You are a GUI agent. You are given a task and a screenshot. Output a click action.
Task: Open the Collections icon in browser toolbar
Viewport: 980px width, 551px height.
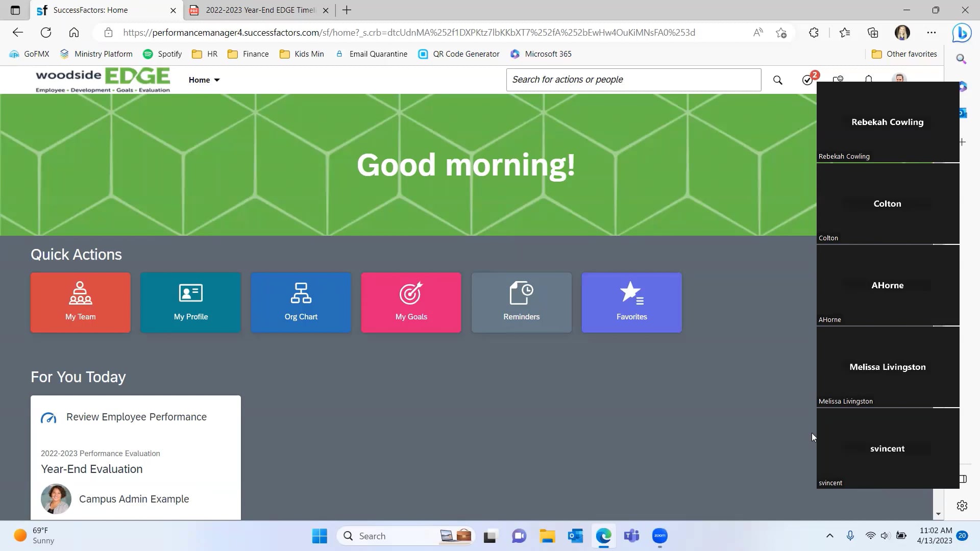(x=873, y=33)
